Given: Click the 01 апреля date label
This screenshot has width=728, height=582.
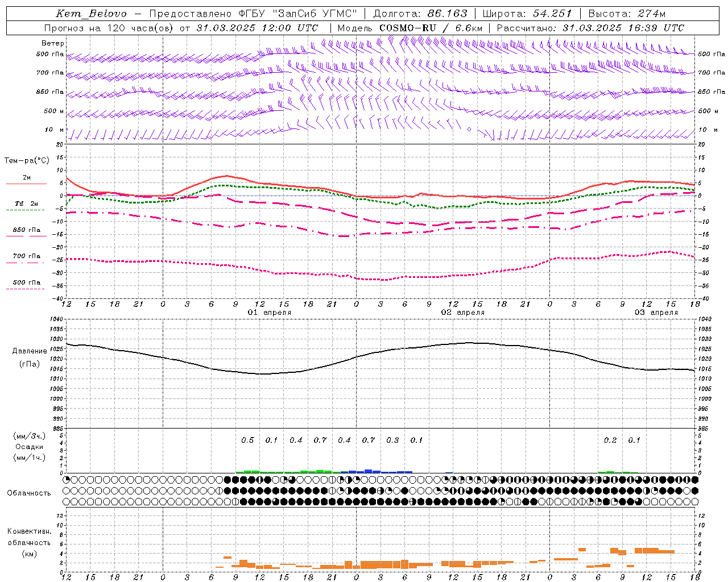Looking at the screenshot, I should tap(270, 313).
